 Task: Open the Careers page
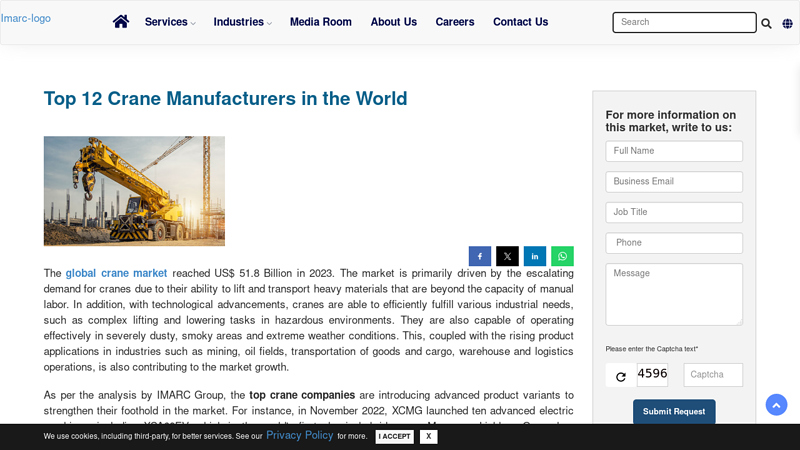455,22
